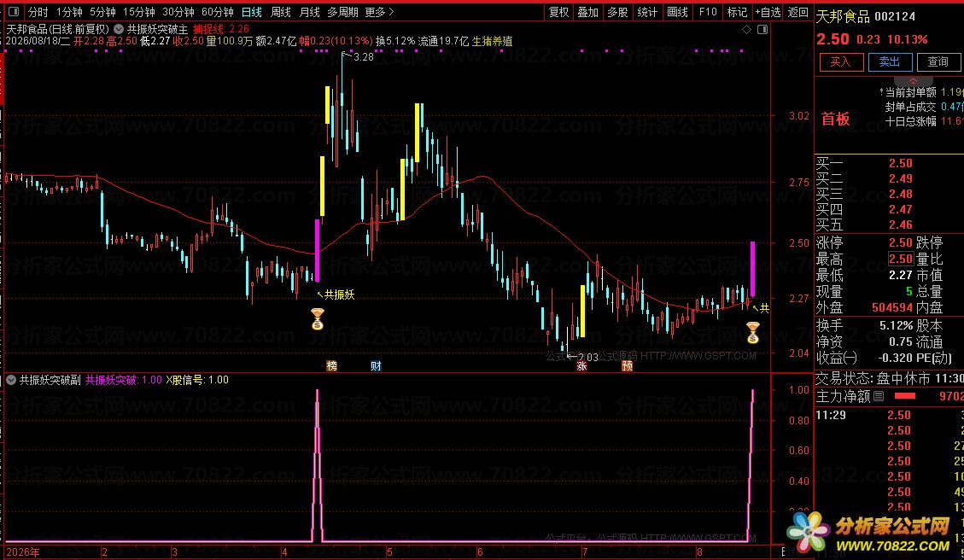Click the 买一 bid price 2.50
The width and height of the screenshot is (964, 560).
point(900,164)
